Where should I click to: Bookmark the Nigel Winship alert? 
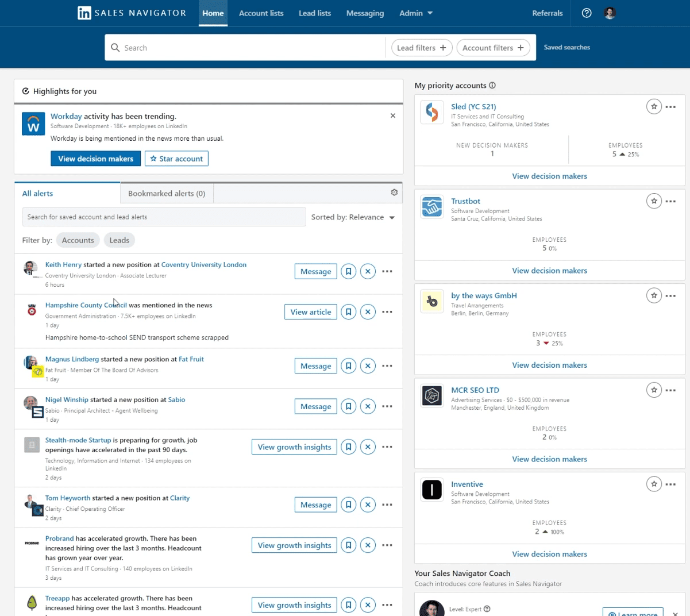pyautogui.click(x=349, y=406)
